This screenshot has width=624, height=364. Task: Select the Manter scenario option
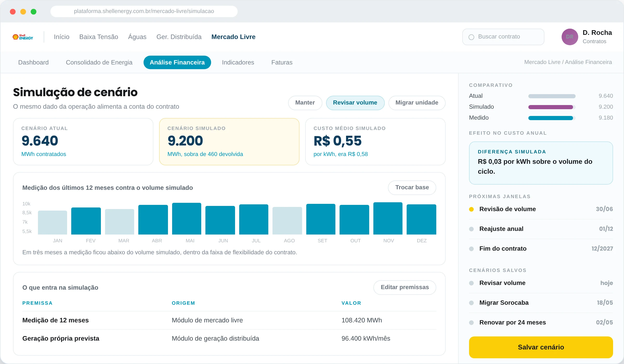pyautogui.click(x=305, y=103)
